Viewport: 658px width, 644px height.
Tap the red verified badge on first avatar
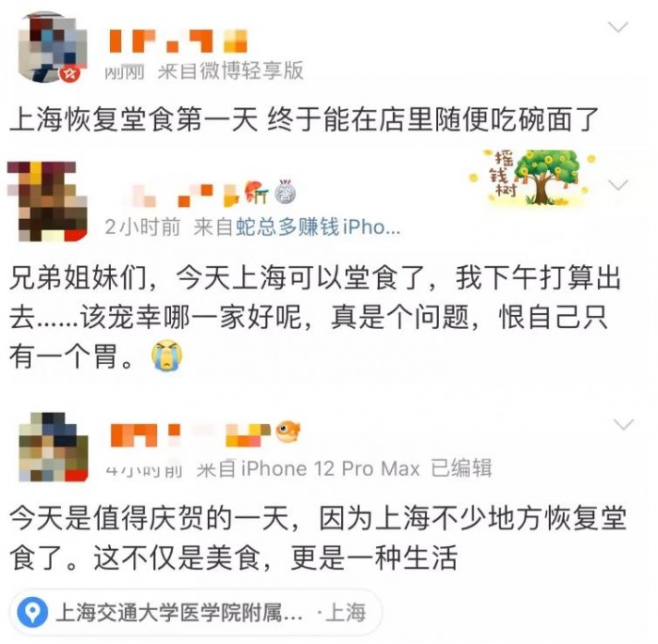point(70,74)
